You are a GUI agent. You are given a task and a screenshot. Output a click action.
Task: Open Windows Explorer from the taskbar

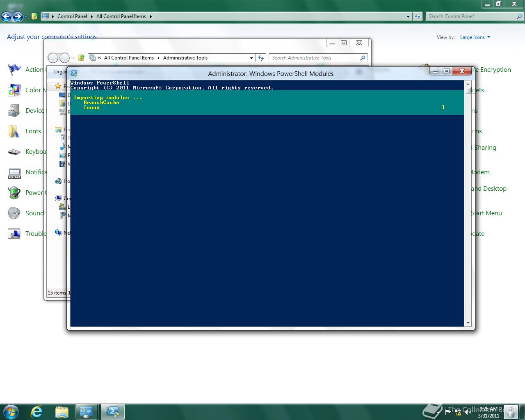[62, 411]
